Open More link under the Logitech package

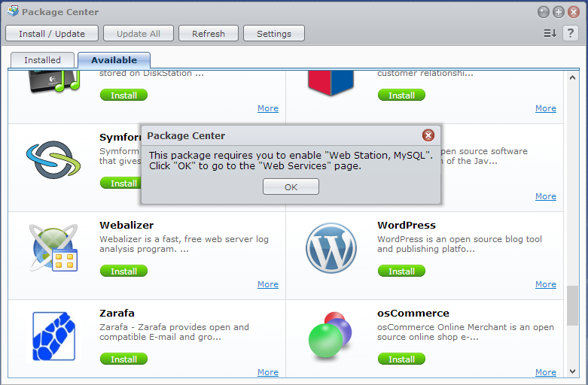tap(268, 108)
